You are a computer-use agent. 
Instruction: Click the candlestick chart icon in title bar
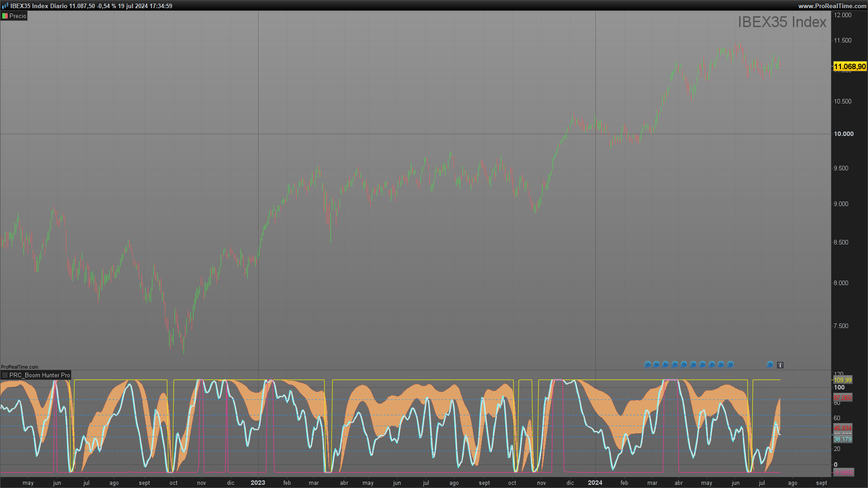[5, 6]
